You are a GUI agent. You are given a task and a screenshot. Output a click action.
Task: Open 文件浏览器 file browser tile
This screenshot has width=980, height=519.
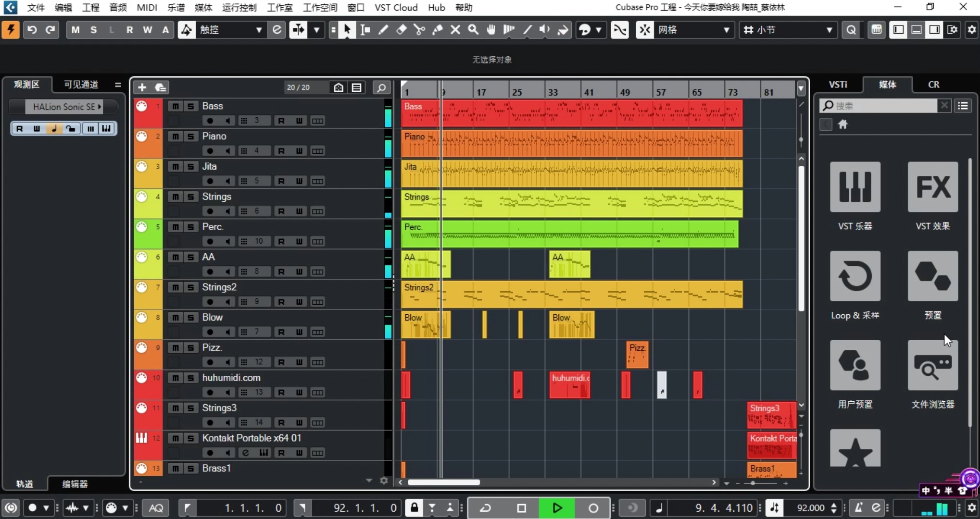933,365
